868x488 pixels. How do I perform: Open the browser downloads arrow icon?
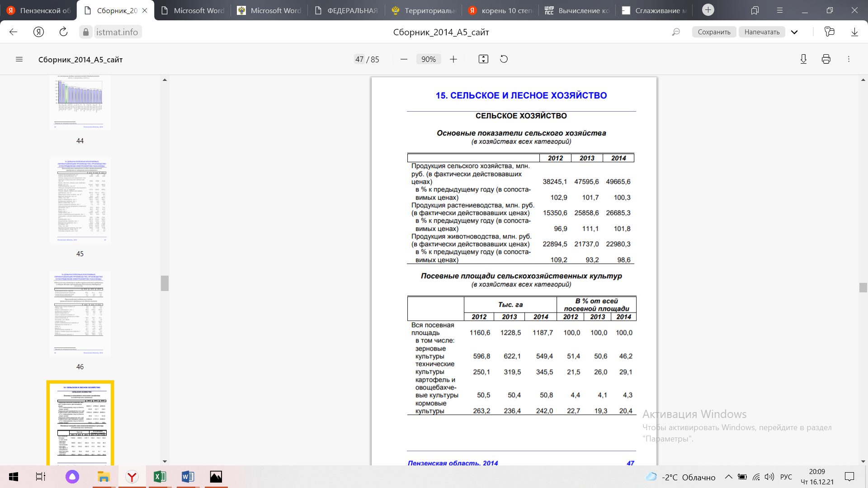tap(854, 32)
